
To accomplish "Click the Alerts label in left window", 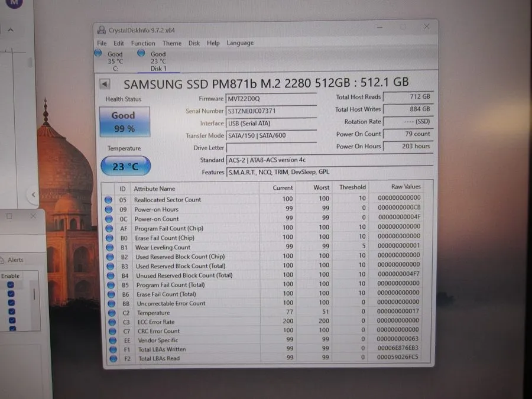I will (x=15, y=260).
